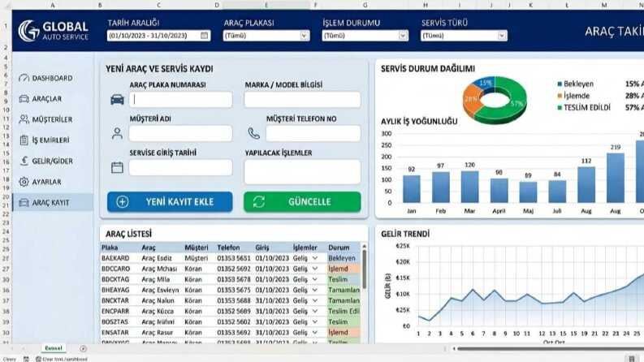The image size is (644, 362).
Task: Select column header E
Action: click(x=266, y=5)
